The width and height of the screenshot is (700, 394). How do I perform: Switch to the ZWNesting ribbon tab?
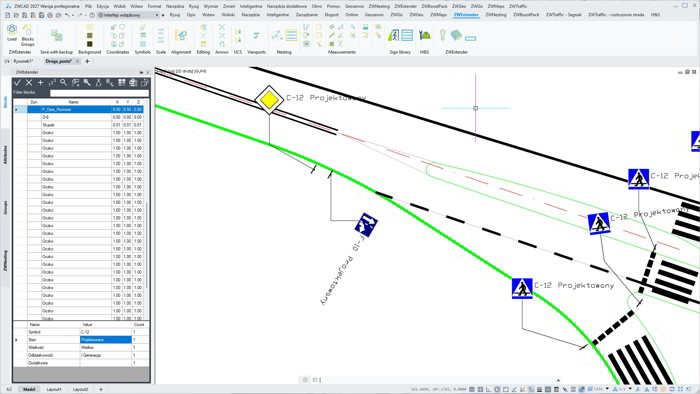coord(496,15)
